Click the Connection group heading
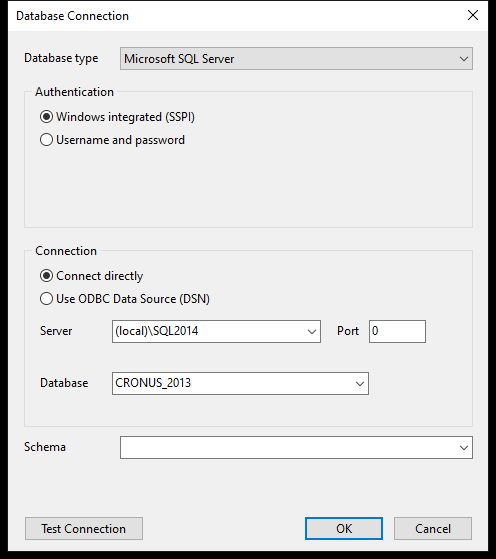 pyautogui.click(x=66, y=251)
